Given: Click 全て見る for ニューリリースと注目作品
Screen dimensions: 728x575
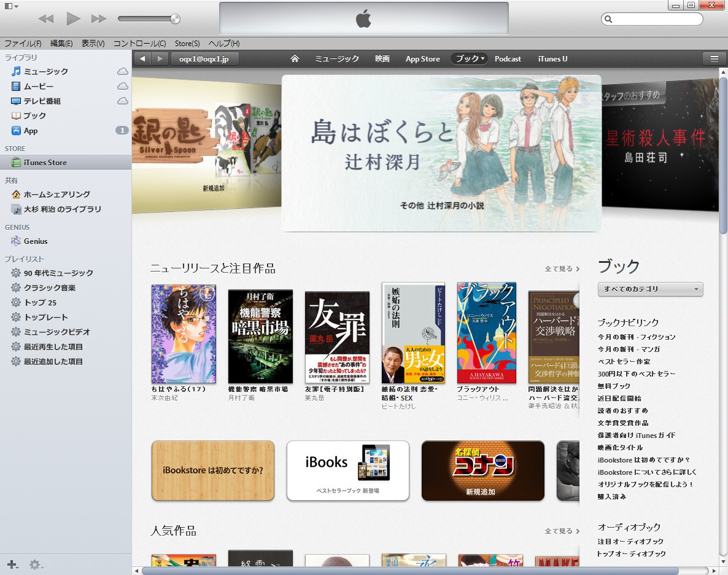Looking at the screenshot, I should tap(562, 268).
